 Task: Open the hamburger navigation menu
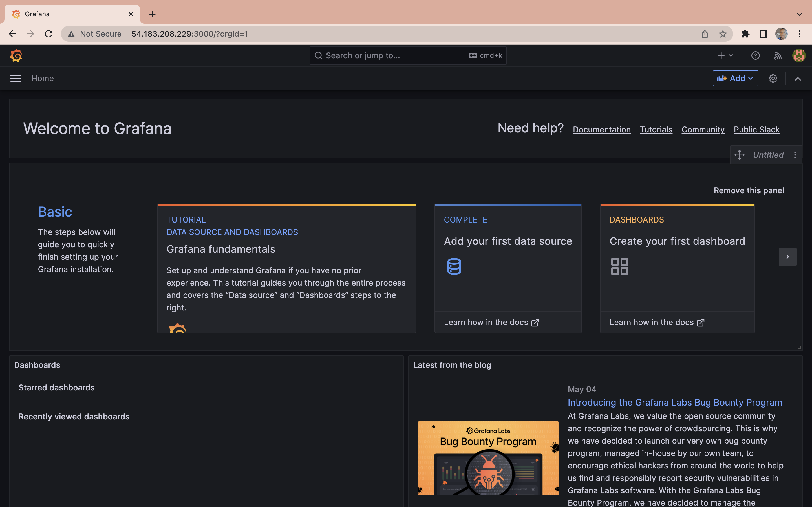(16, 78)
